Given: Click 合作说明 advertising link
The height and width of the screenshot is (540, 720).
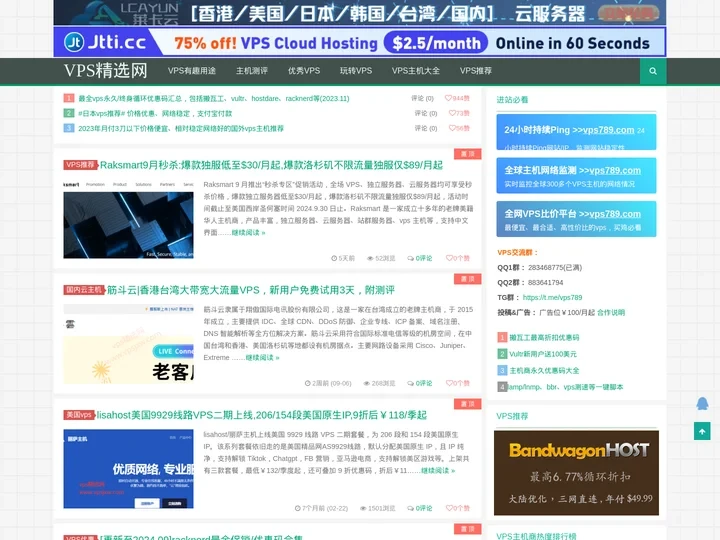Looking at the screenshot, I should coord(611,313).
